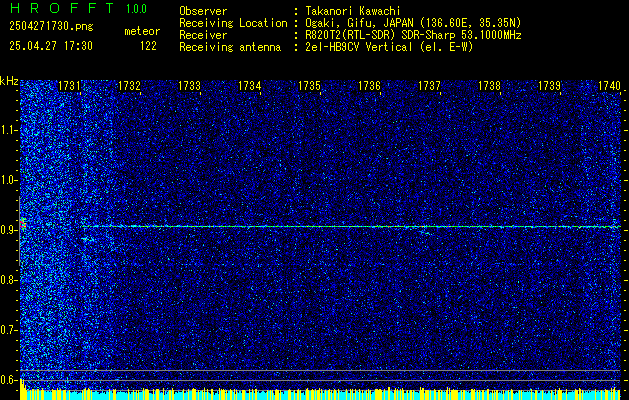Click the Observer field label

click(x=203, y=11)
